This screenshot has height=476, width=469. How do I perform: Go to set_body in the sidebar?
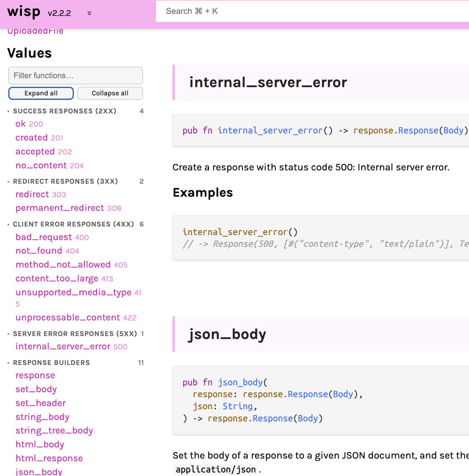pyautogui.click(x=36, y=389)
